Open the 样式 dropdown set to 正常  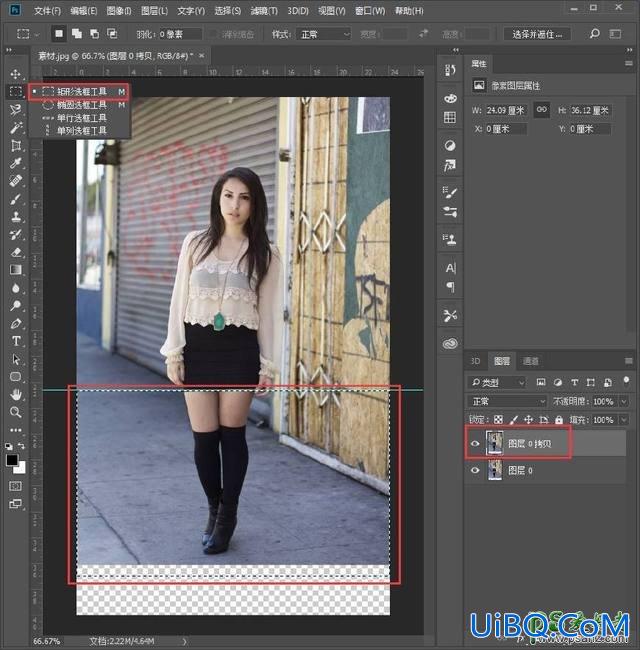[324, 34]
